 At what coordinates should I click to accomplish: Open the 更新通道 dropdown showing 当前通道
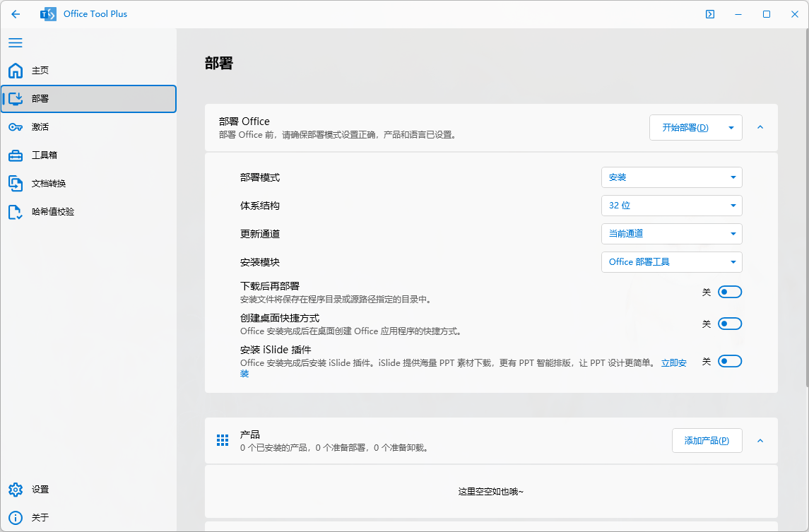(x=672, y=234)
